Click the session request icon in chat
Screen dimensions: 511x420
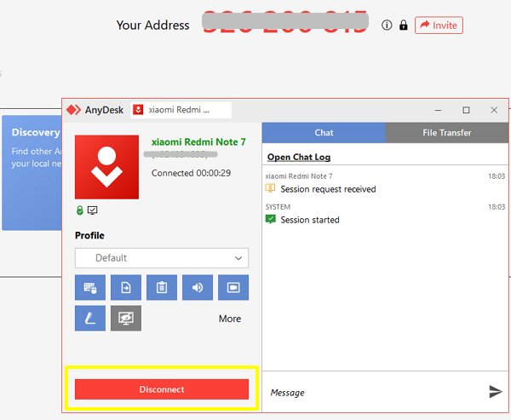tap(270, 188)
